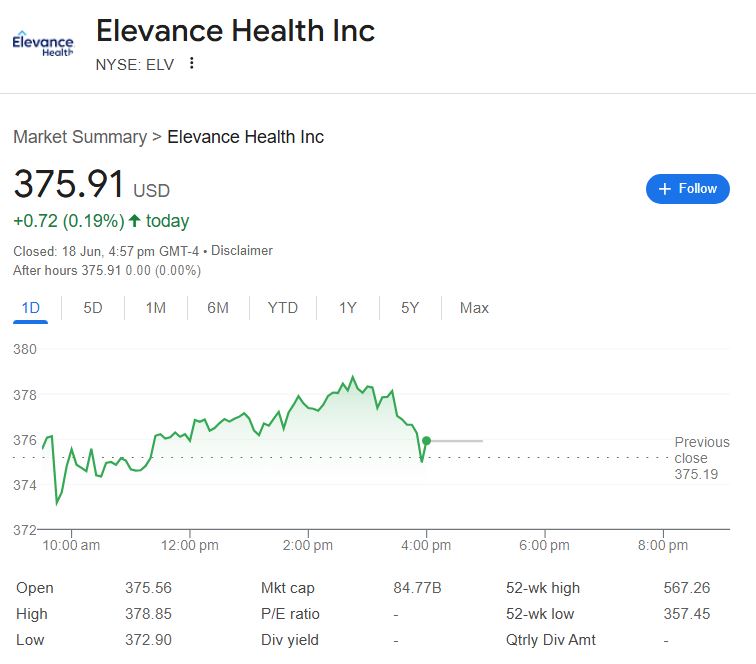Select the 5Y range tab
The width and height of the screenshot is (756, 664).
point(410,308)
